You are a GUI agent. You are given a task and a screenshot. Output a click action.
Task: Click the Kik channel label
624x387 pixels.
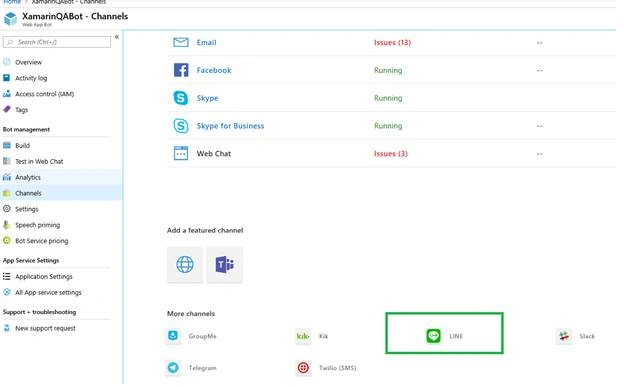324,336
